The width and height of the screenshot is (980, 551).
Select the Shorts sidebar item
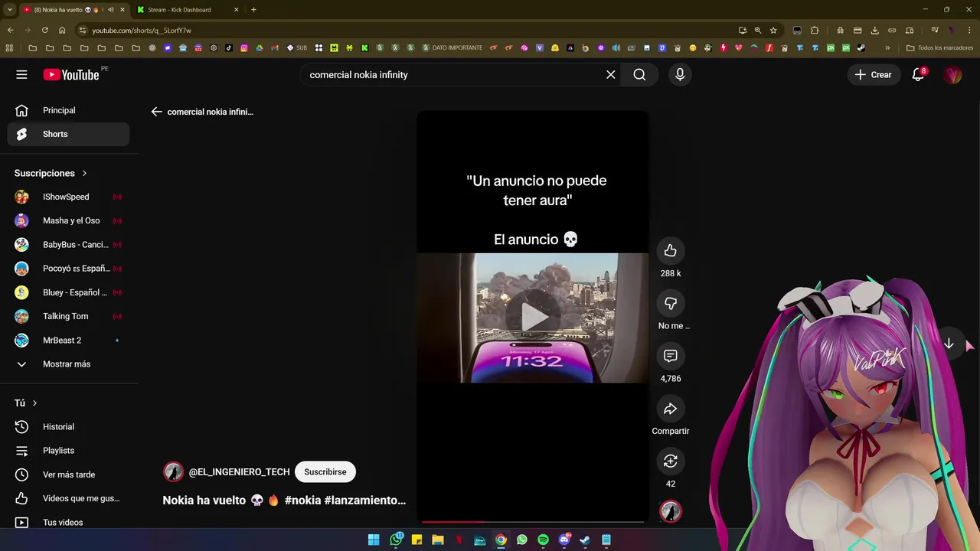[69, 134]
